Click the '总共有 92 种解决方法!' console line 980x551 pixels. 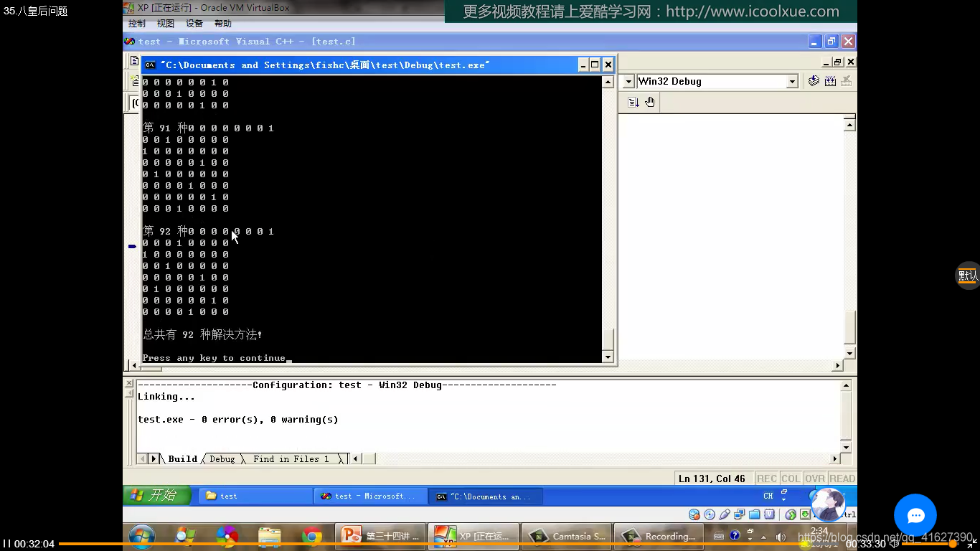(x=203, y=334)
